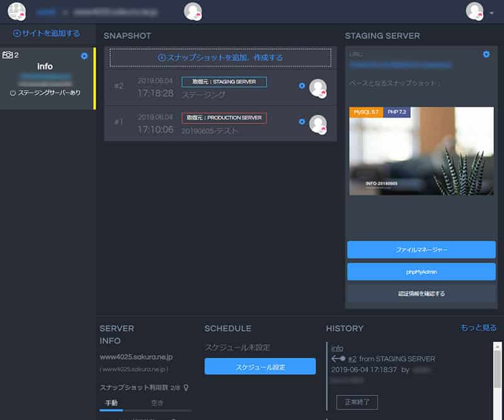504x420 pixels.
Task: Open settings gear for snapshot #2
Action: pos(302,86)
